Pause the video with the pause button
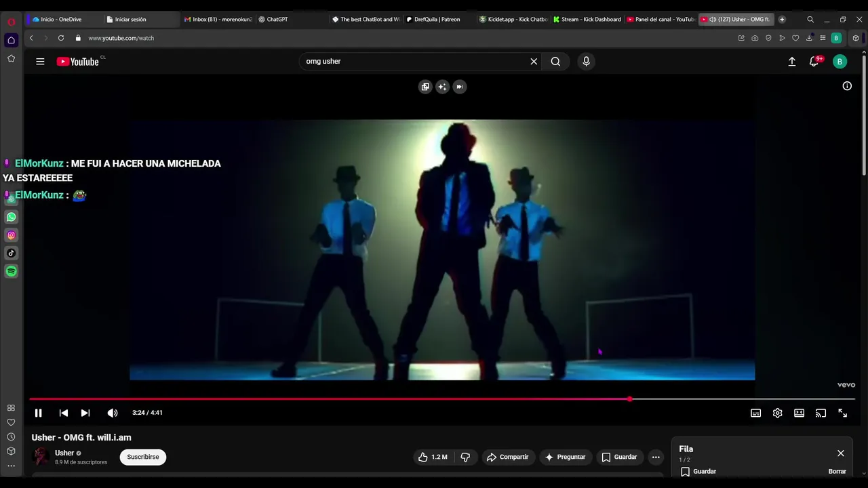 (39, 413)
